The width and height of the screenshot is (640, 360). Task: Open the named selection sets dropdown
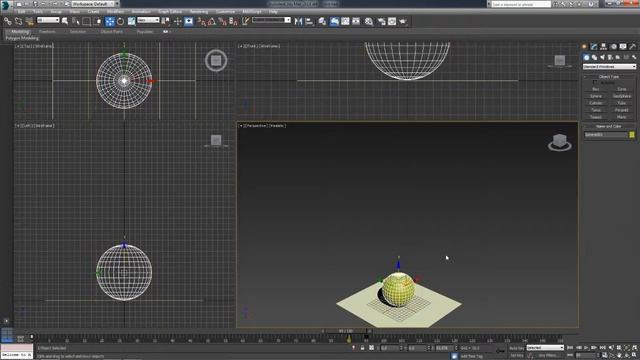click(271, 20)
